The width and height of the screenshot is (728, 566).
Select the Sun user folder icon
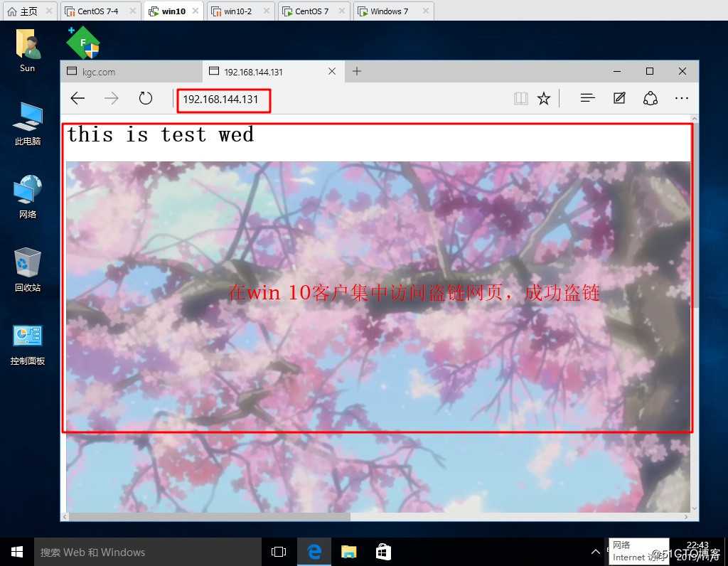[28, 50]
